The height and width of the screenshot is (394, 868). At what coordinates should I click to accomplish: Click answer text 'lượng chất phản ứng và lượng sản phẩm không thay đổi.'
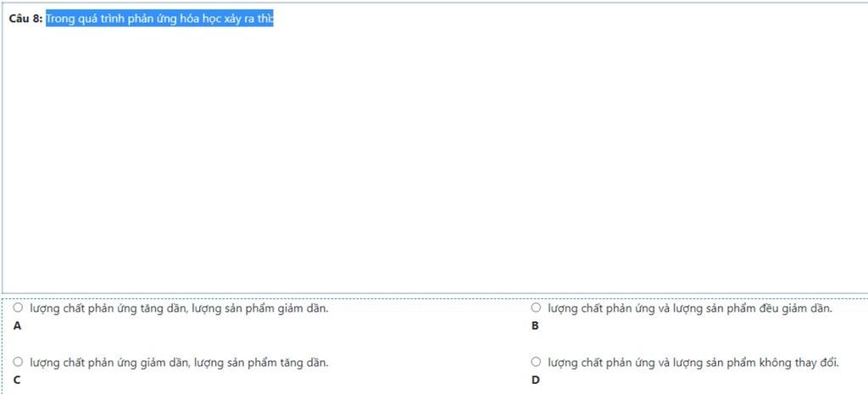(693, 363)
